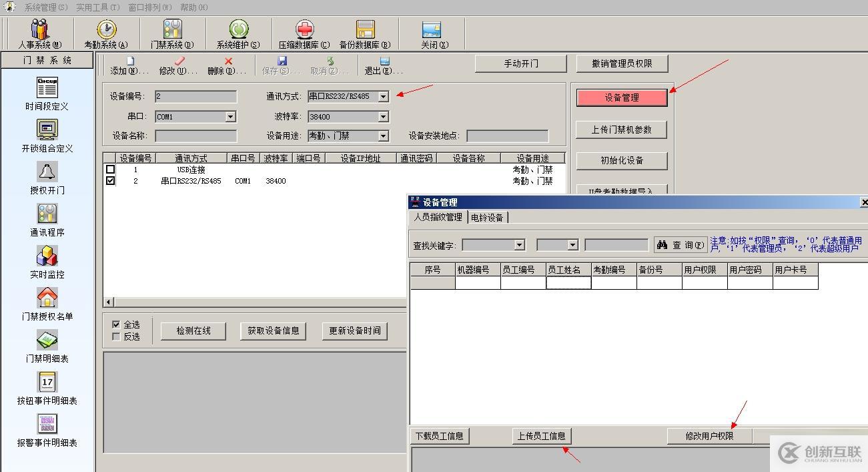The width and height of the screenshot is (868, 472).
Task: Open the 实用工具 menu
Action: click(x=98, y=7)
